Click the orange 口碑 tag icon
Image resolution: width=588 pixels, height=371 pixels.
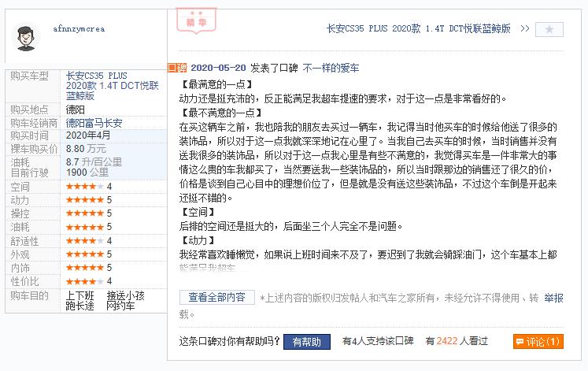[x=177, y=68]
